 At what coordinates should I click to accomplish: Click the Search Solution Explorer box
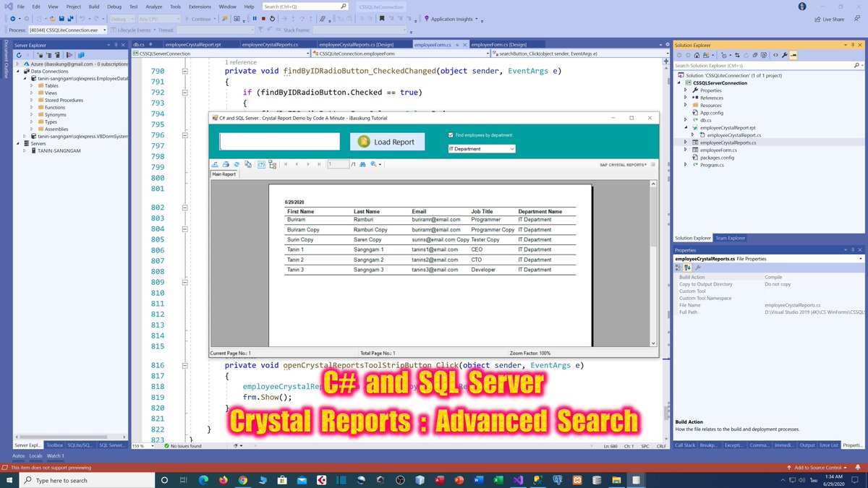tap(768, 65)
